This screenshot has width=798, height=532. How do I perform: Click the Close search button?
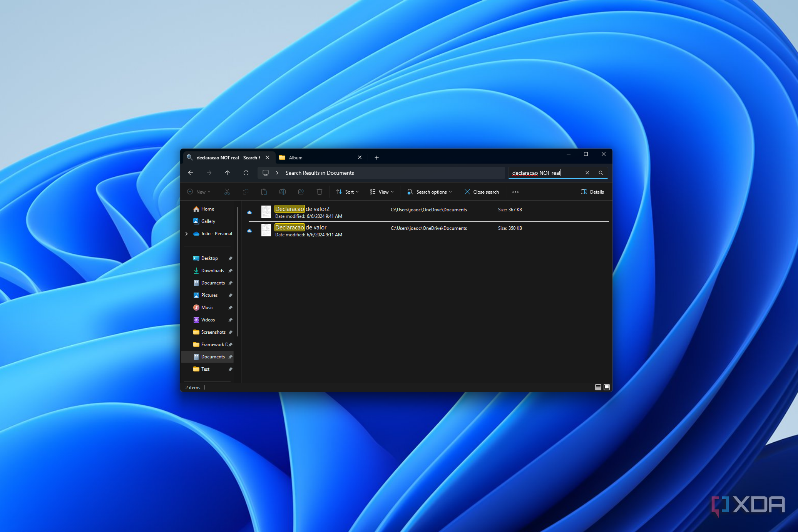tap(482, 192)
